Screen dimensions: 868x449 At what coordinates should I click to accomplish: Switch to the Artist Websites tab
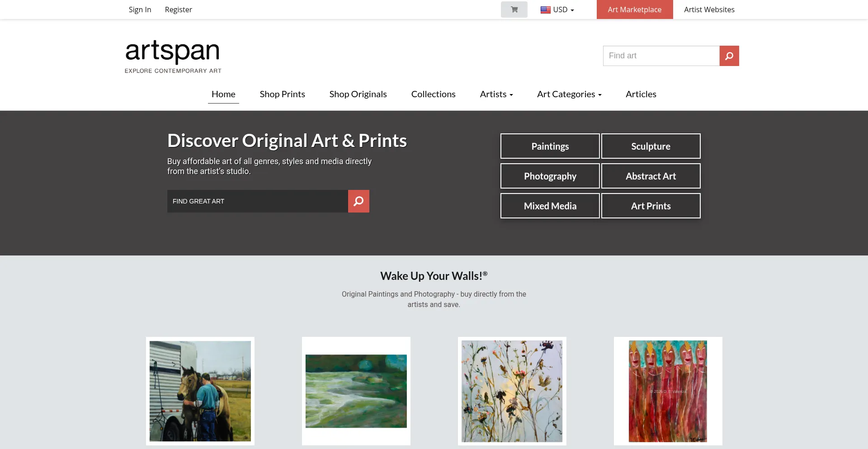709,9
